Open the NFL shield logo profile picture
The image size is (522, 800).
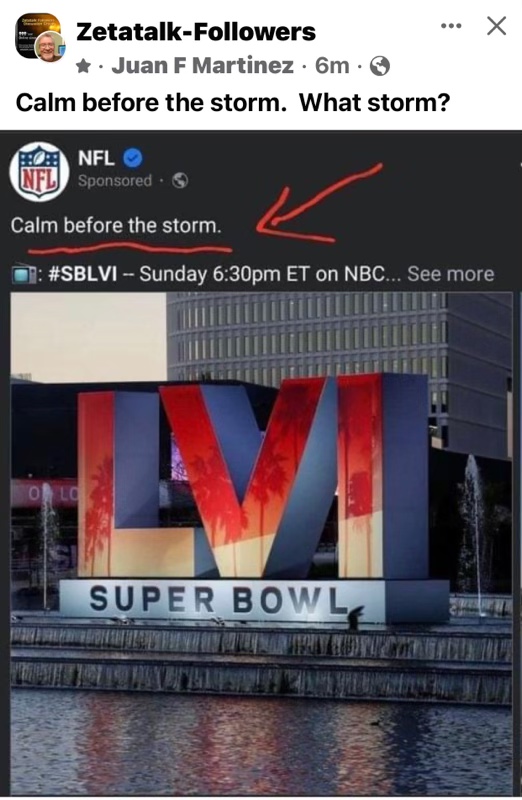(x=39, y=171)
